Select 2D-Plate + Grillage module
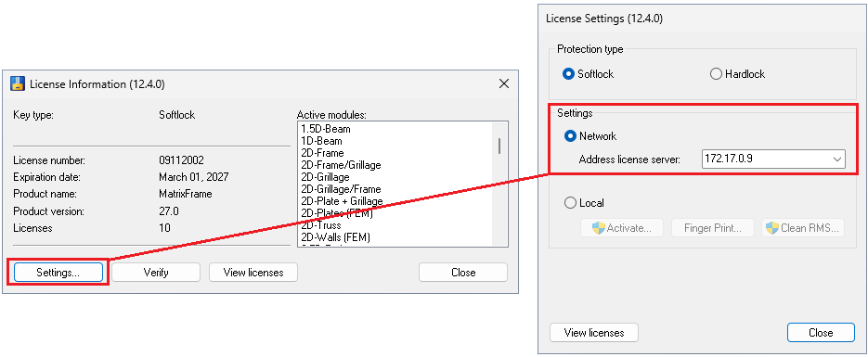The height and width of the screenshot is (357, 868). coord(342,201)
